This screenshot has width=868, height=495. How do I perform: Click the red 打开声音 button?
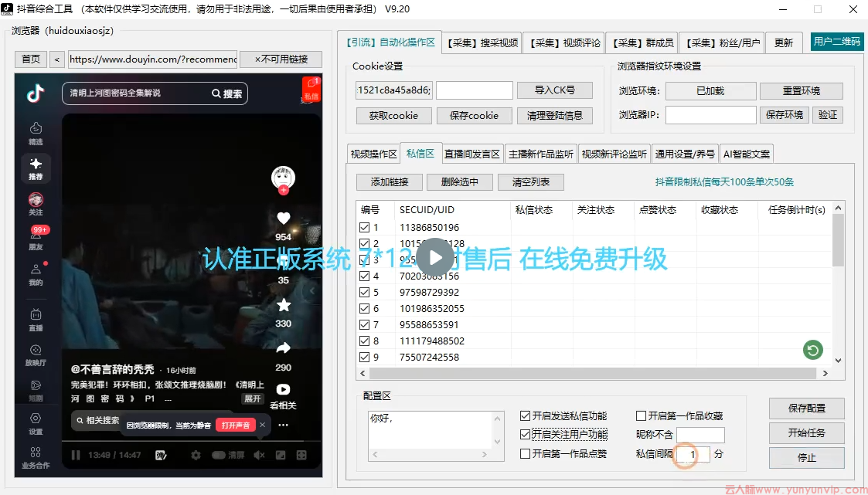point(236,425)
